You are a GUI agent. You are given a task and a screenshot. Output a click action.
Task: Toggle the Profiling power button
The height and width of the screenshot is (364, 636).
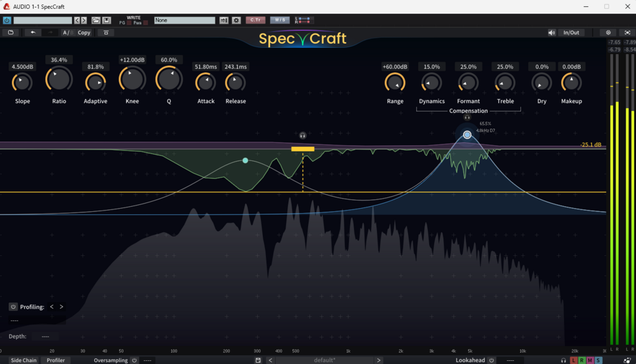(13, 307)
